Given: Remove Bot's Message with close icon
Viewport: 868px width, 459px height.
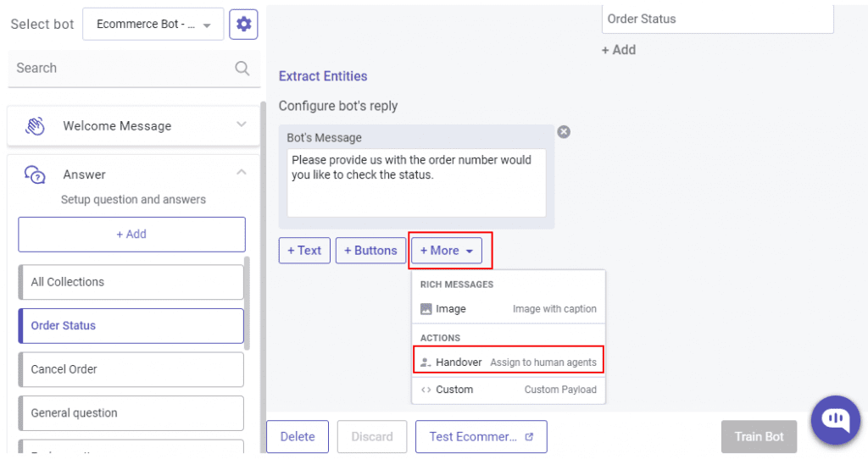Looking at the screenshot, I should point(564,131).
